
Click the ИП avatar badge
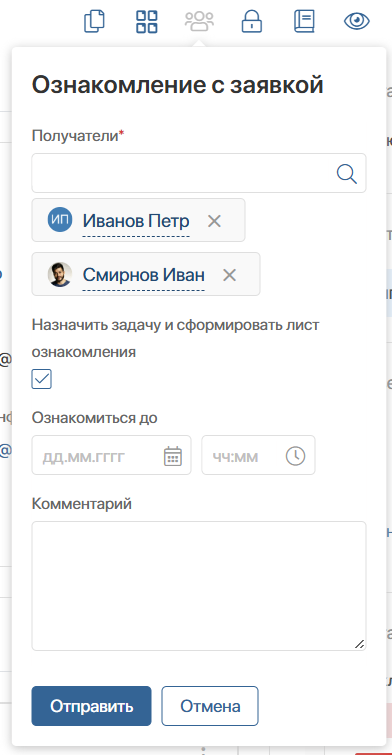(60, 221)
